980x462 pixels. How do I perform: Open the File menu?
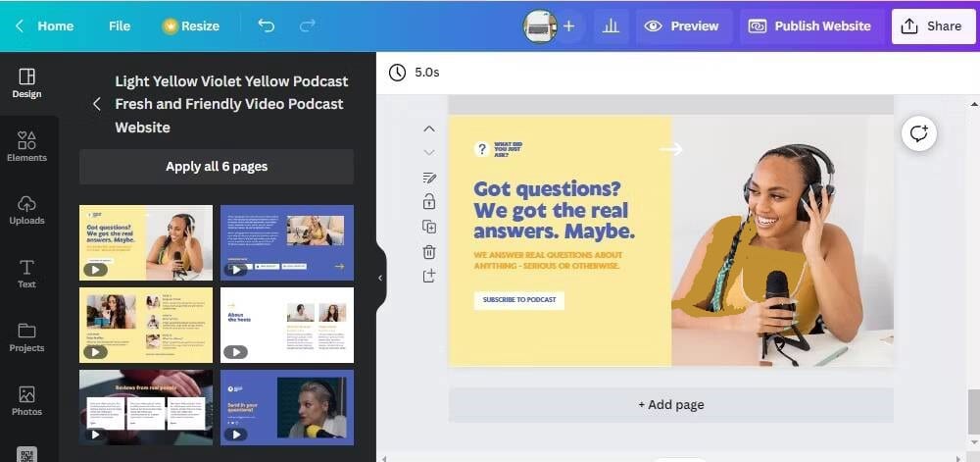pos(120,26)
